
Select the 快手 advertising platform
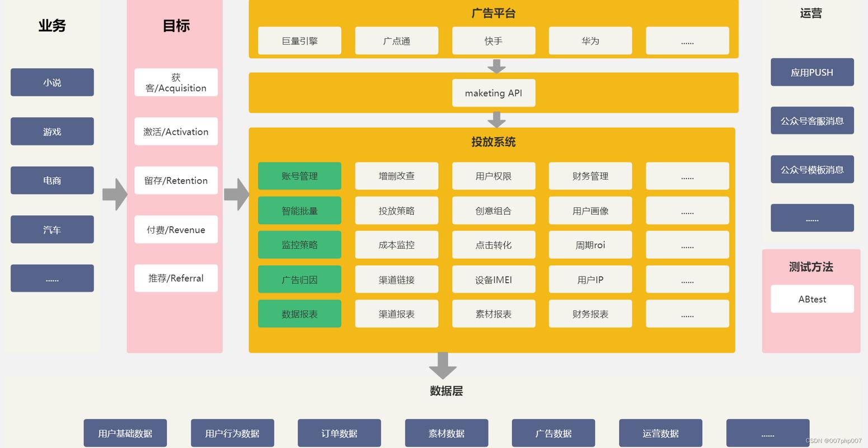[493, 40]
